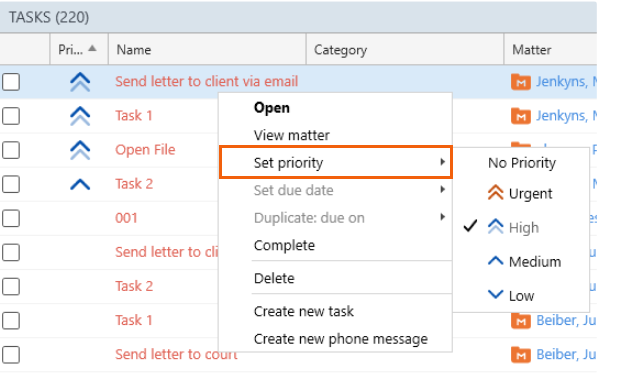Click the matter folder icon beside the top Jenkyns link
The image size is (617, 389).
click(x=521, y=82)
